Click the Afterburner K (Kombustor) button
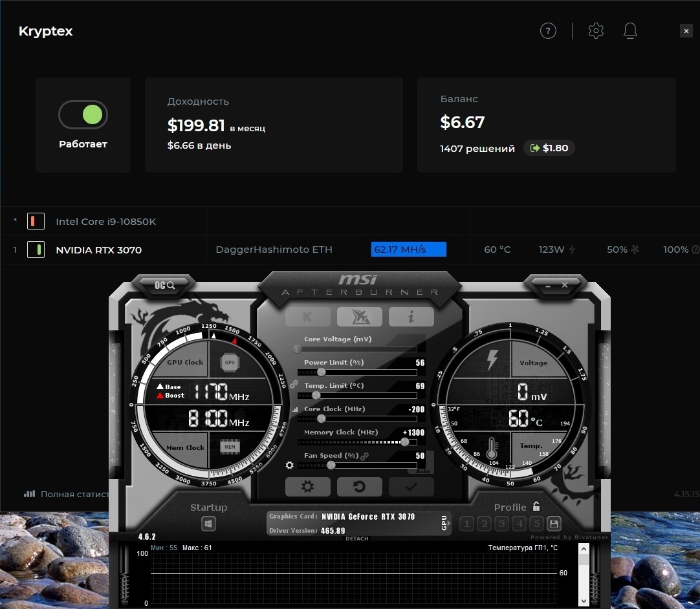This screenshot has height=609, width=700. 307,317
